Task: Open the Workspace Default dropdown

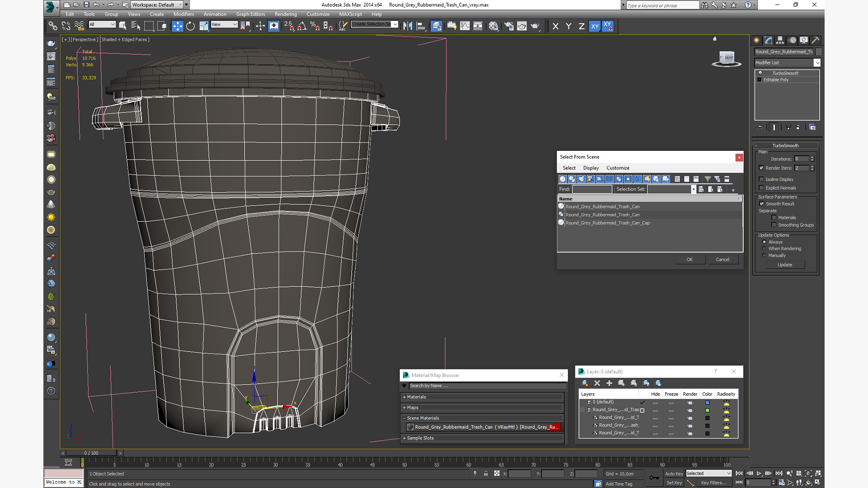Action: (x=156, y=5)
